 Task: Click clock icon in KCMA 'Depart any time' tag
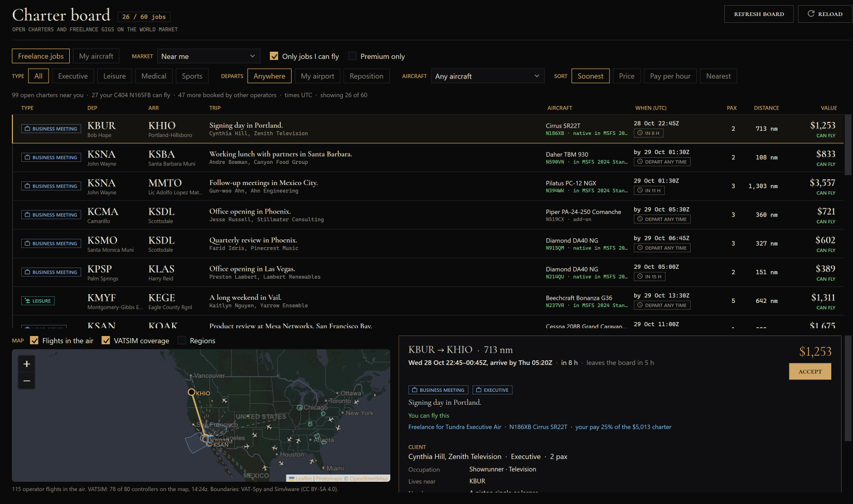[640, 219]
